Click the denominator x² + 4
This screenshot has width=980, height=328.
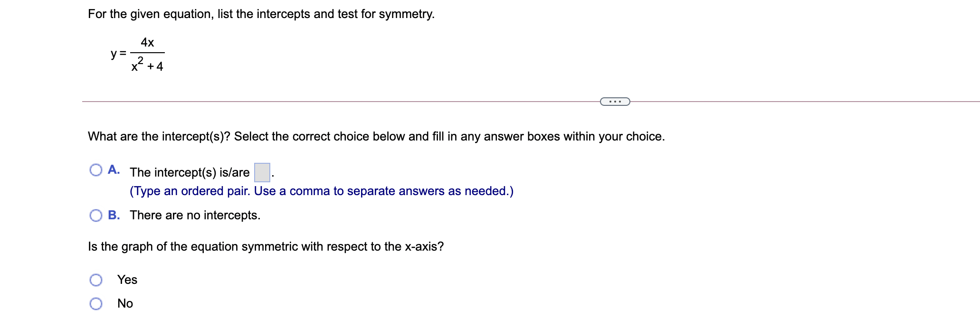coord(147,65)
